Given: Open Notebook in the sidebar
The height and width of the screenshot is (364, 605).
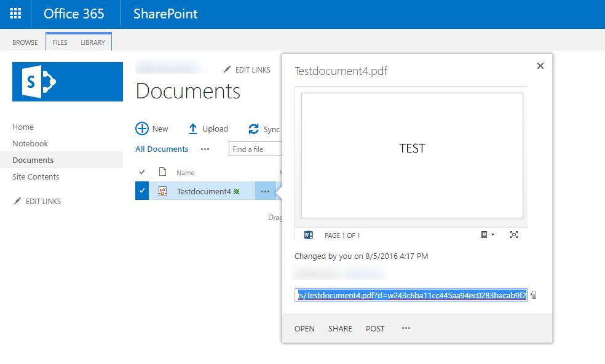Looking at the screenshot, I should pyautogui.click(x=30, y=144).
